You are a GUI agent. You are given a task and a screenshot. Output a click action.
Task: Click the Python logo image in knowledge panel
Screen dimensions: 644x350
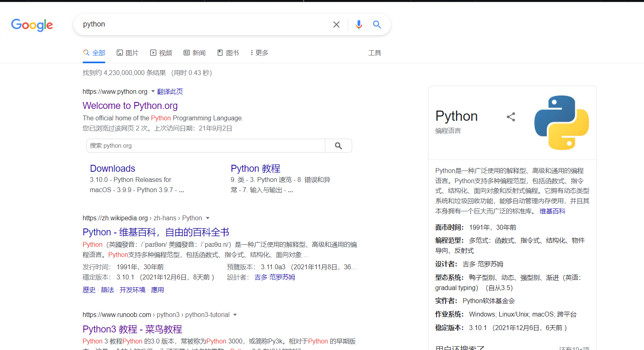[562, 122]
